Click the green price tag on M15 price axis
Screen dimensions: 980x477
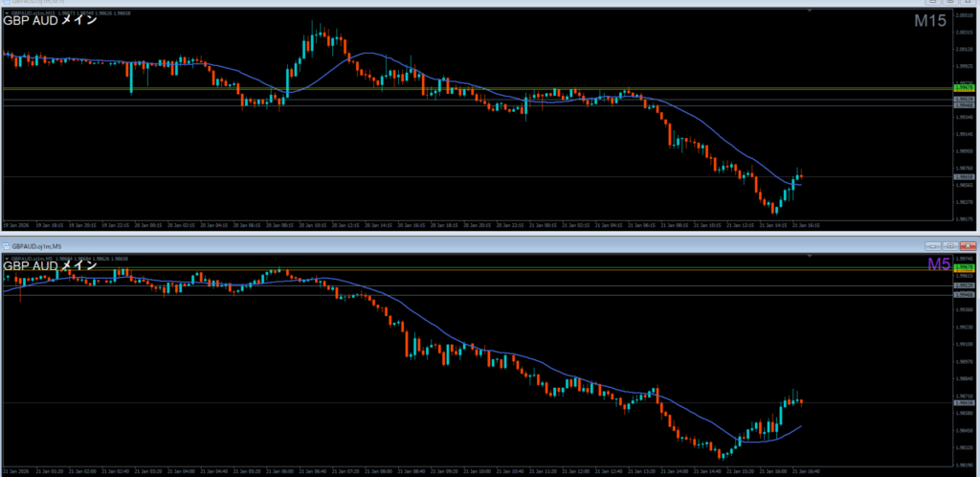pos(964,88)
